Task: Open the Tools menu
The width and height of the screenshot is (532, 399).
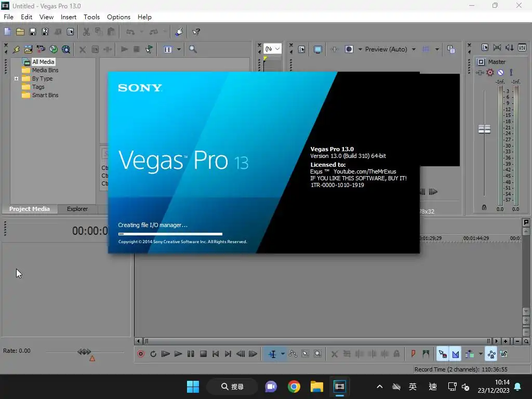Action: (91, 17)
